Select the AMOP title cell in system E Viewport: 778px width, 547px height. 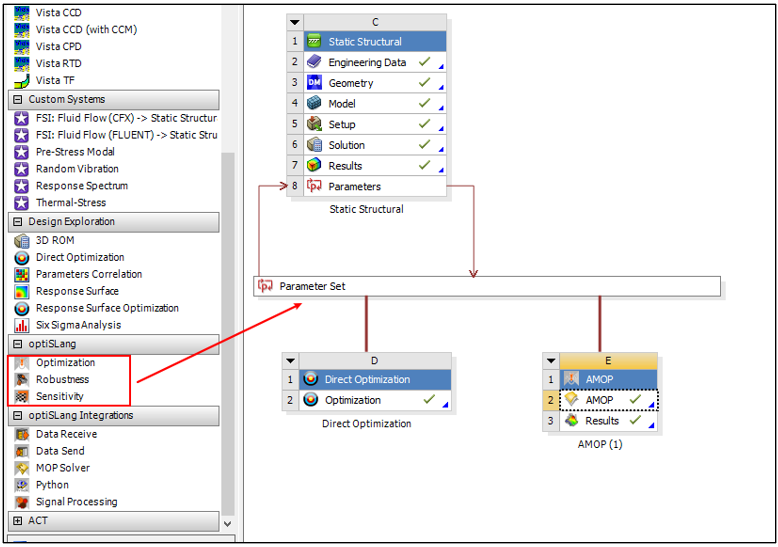point(608,380)
